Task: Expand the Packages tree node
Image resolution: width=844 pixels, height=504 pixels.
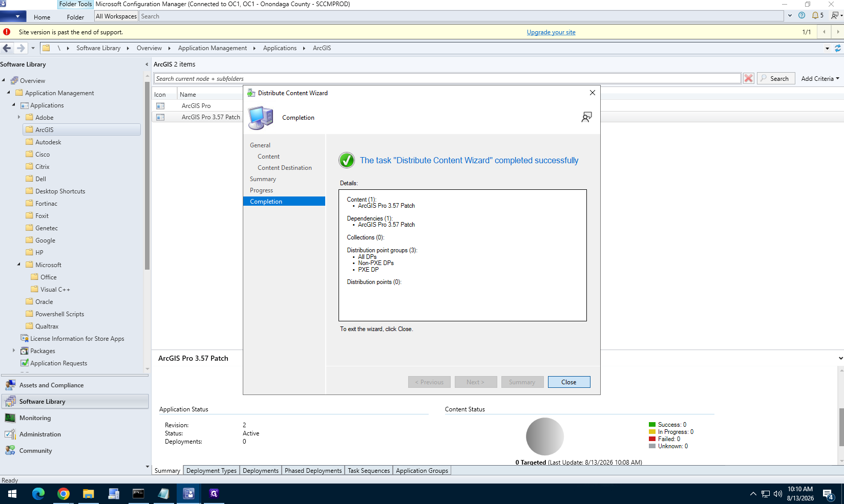Action: click(x=14, y=350)
